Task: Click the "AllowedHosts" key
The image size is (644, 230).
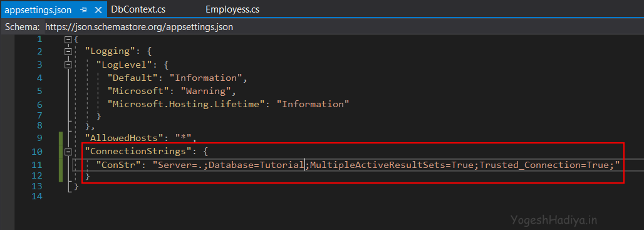Action: (124, 137)
